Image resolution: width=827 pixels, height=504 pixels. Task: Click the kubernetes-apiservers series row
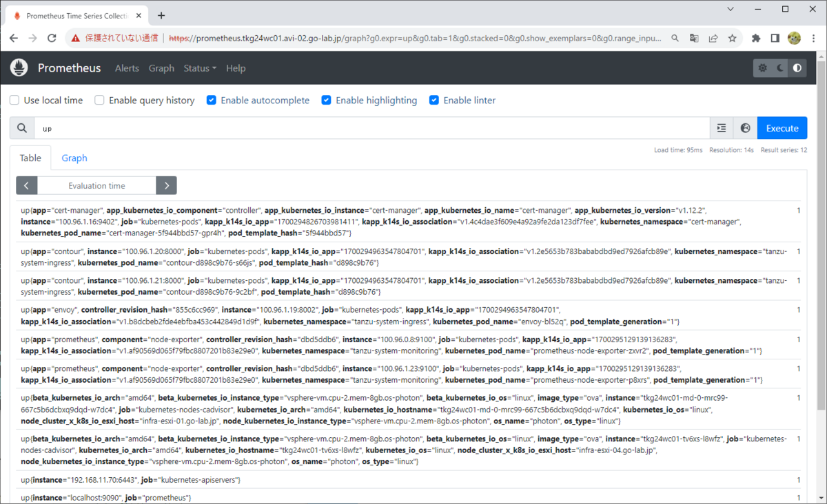(x=410, y=479)
